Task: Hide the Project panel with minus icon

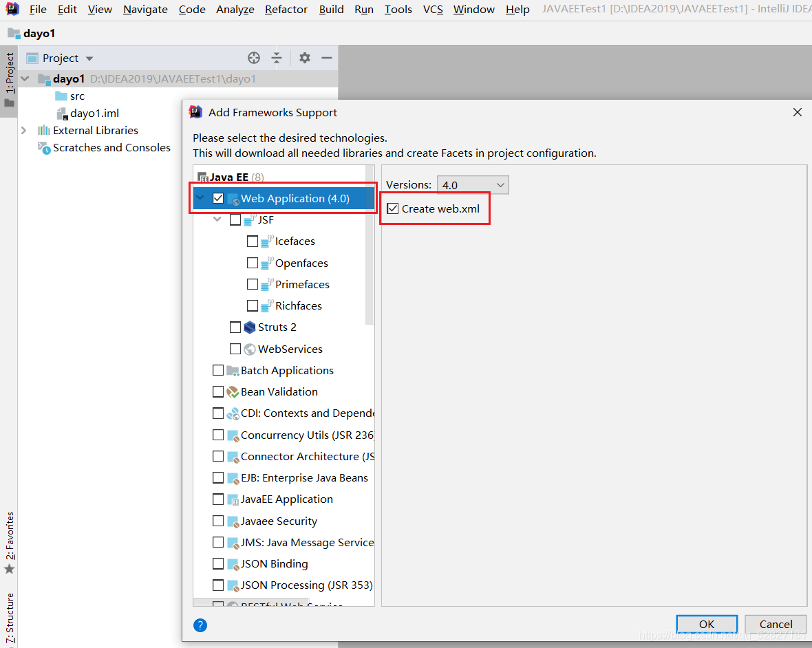Action: [327, 58]
